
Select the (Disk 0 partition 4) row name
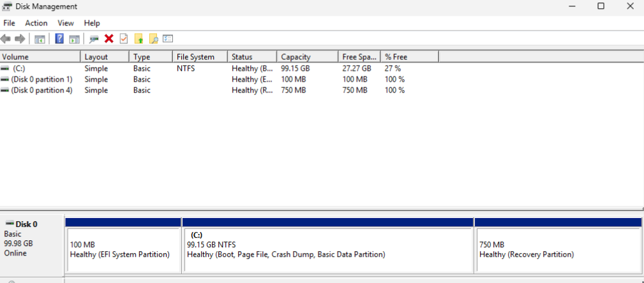pyautogui.click(x=42, y=91)
